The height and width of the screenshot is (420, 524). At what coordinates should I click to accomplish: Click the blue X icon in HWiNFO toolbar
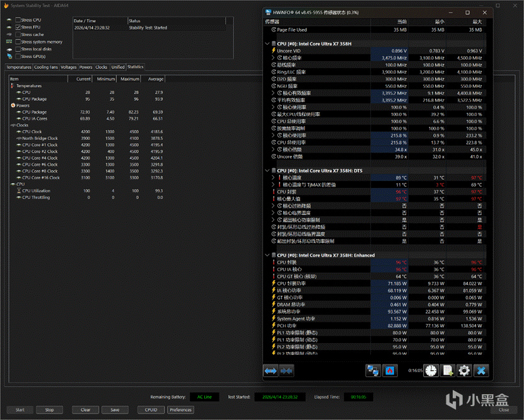[481, 371]
